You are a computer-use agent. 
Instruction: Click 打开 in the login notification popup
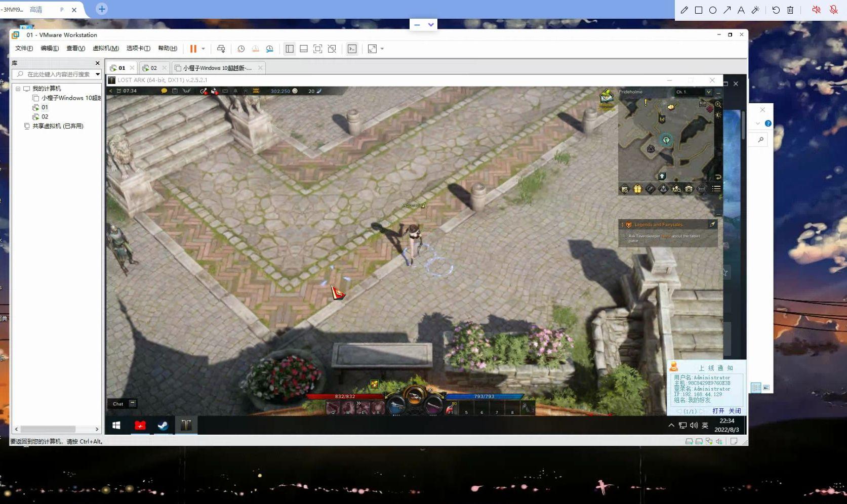point(718,411)
